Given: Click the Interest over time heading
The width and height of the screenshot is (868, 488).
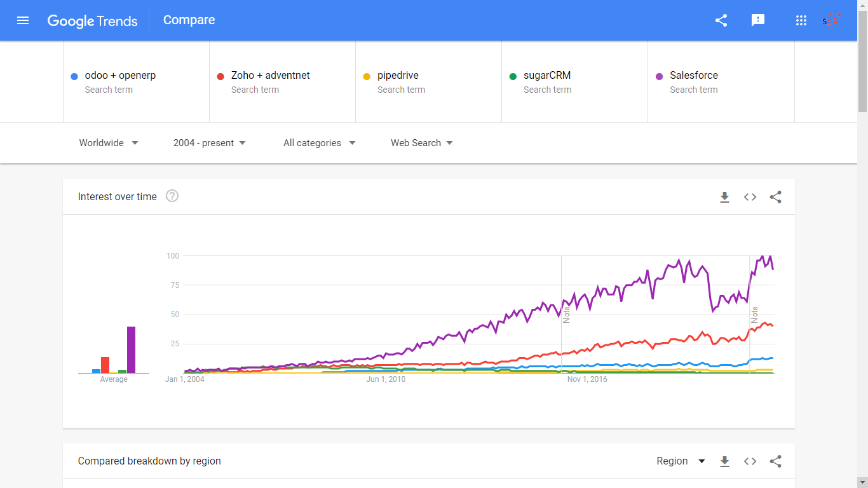Looking at the screenshot, I should 118,197.
